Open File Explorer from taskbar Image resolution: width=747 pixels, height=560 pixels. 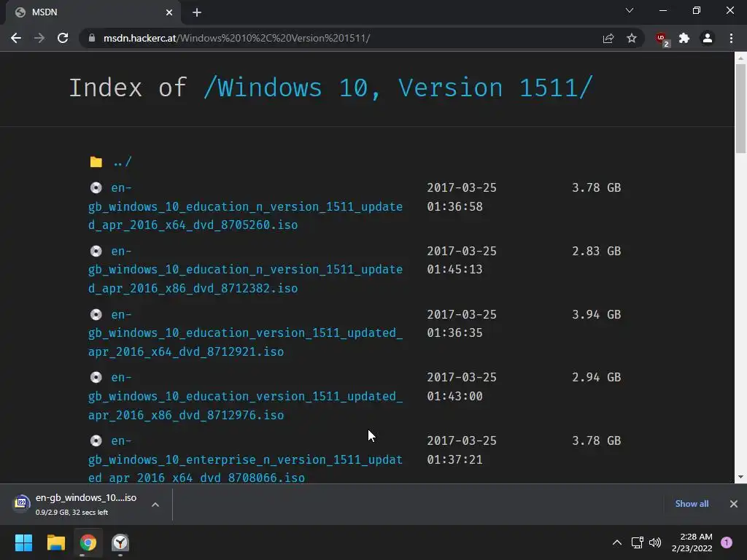(x=55, y=542)
